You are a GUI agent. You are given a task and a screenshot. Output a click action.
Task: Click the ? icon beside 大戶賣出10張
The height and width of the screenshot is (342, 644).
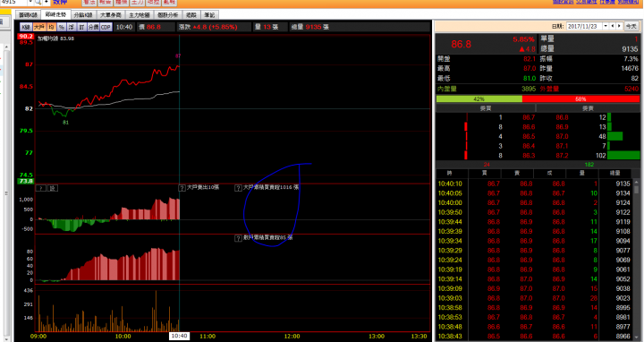182,188
